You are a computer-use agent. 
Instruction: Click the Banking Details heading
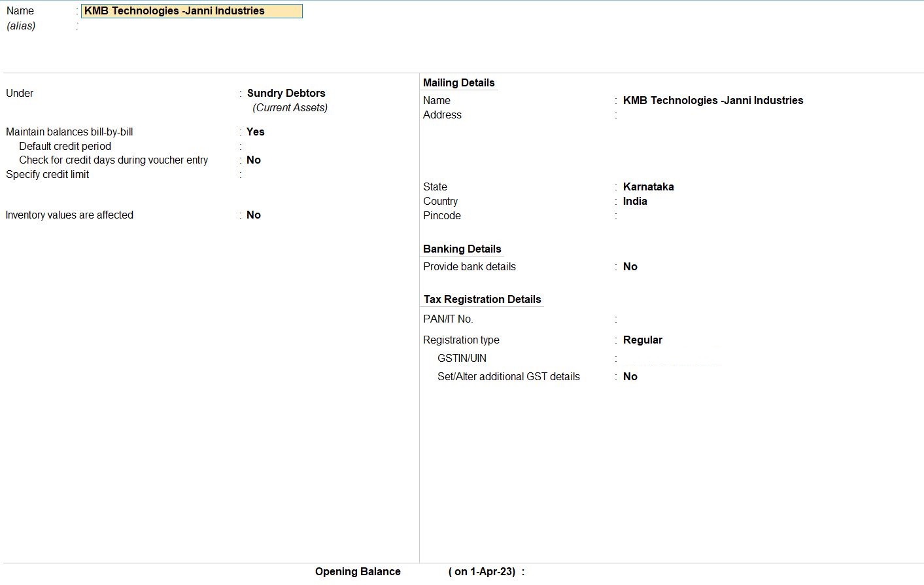462,249
